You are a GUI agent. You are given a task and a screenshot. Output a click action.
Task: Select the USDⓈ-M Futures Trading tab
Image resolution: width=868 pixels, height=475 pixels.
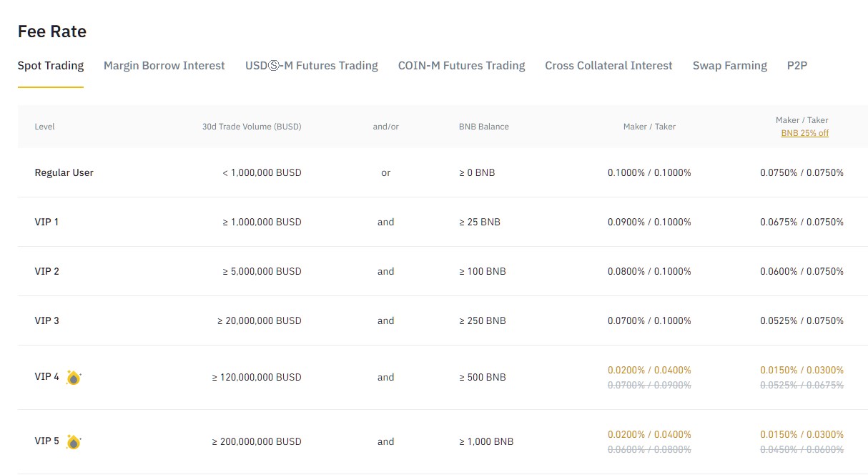click(x=312, y=66)
